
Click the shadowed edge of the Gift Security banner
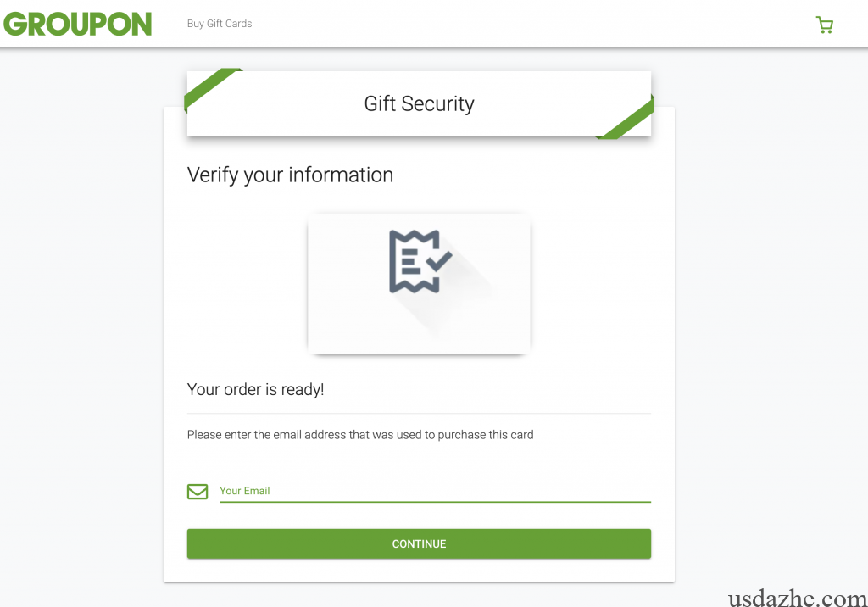pyautogui.click(x=419, y=136)
